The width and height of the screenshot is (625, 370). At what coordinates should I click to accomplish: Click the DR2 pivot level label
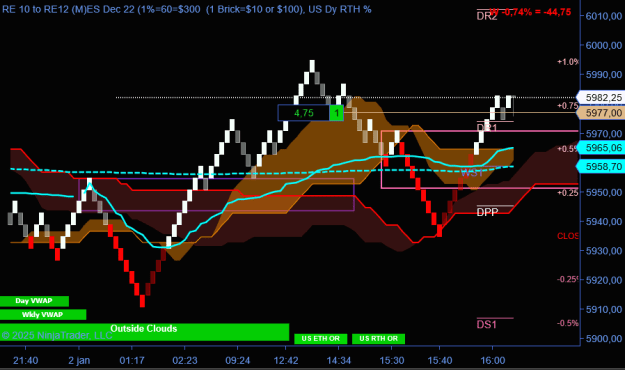point(487,16)
